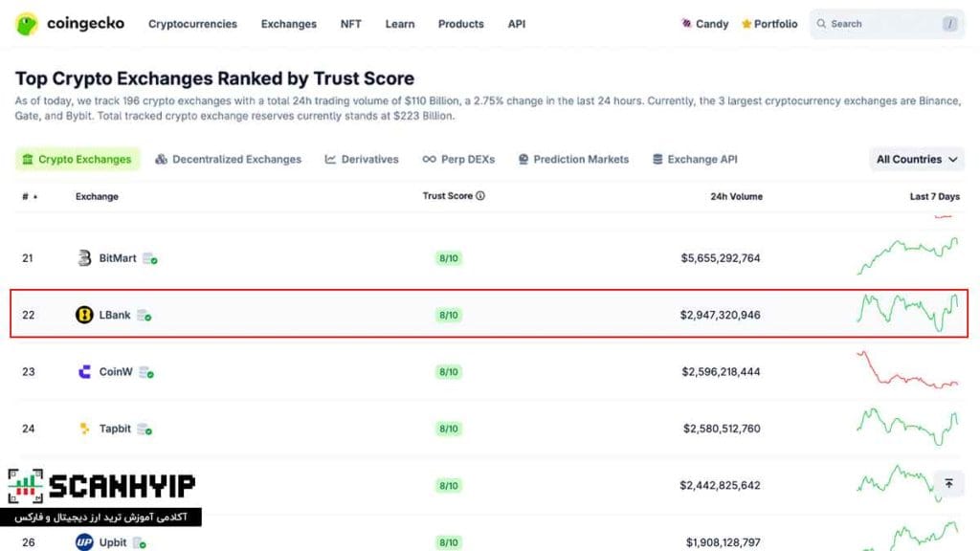This screenshot has height=551, width=980.
Task: Click Tapbit 8/10 trust score badge
Action: point(449,429)
